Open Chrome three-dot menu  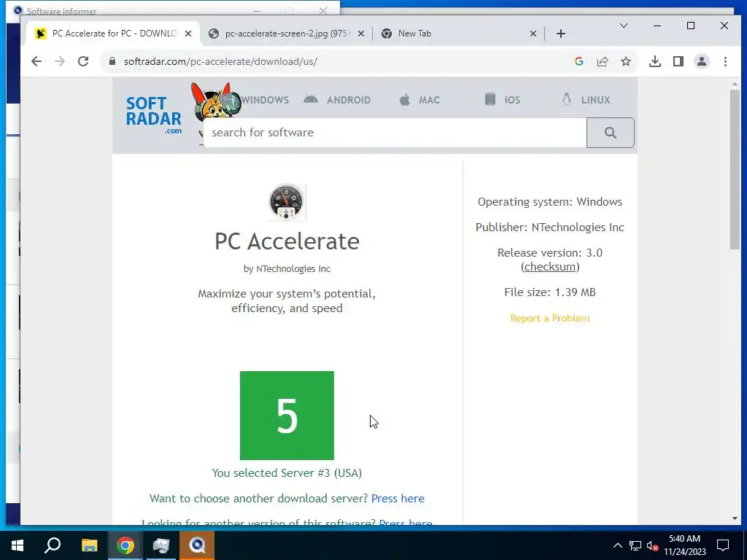(725, 61)
